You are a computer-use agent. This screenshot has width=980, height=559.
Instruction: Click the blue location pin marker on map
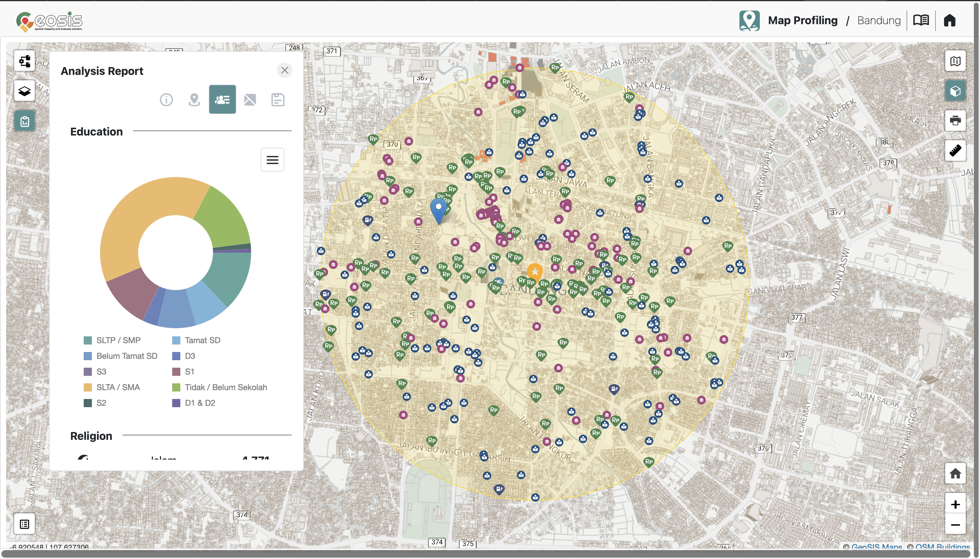[x=438, y=210]
